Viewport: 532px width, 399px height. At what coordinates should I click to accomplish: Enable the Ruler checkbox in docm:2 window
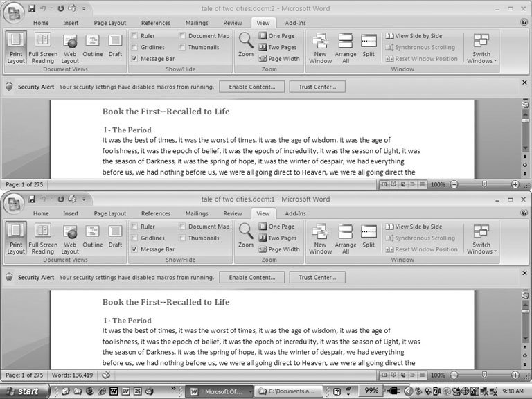134,35
